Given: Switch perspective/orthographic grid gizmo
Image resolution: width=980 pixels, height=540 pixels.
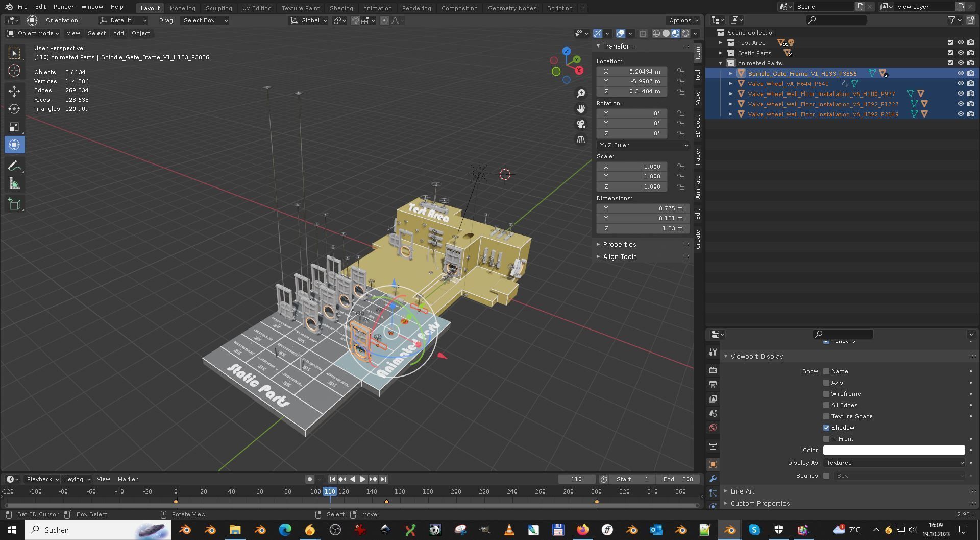Looking at the screenshot, I should [581, 139].
